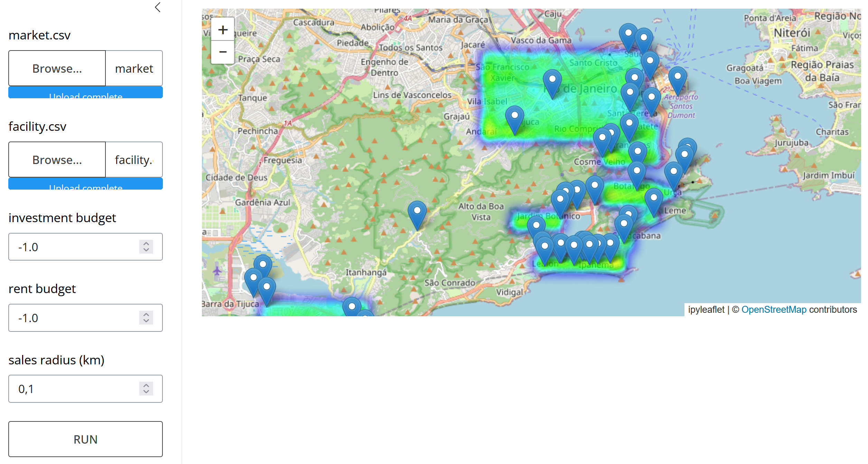Zoom out of the map
Image resolution: width=868 pixels, height=464 pixels.
(x=223, y=52)
